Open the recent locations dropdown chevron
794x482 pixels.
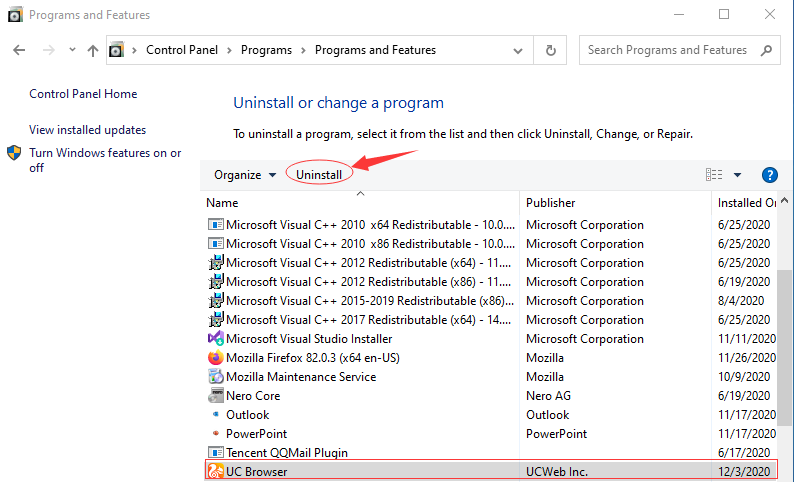point(72,50)
